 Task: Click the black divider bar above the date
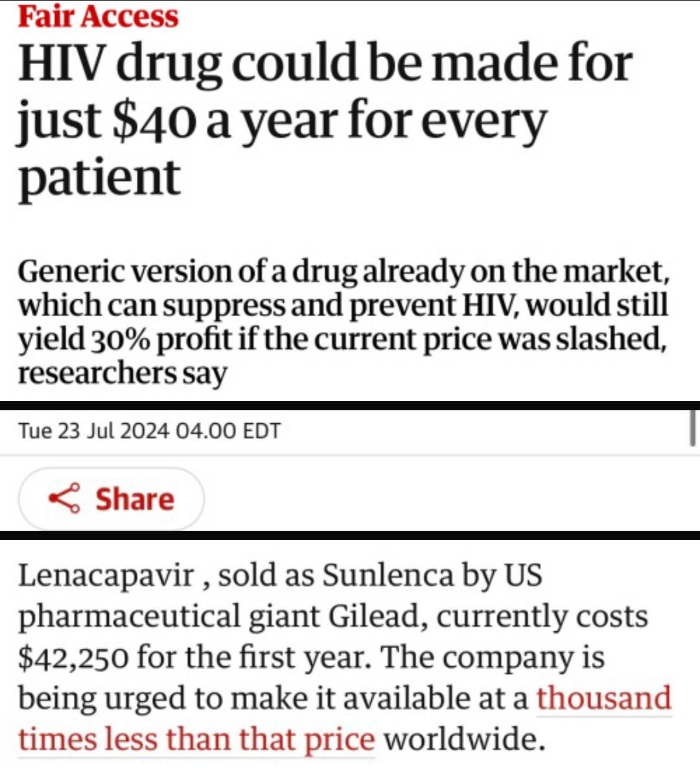[x=350, y=406]
